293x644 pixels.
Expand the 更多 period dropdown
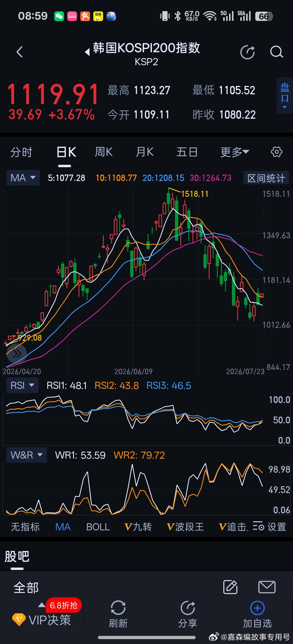pos(235,152)
